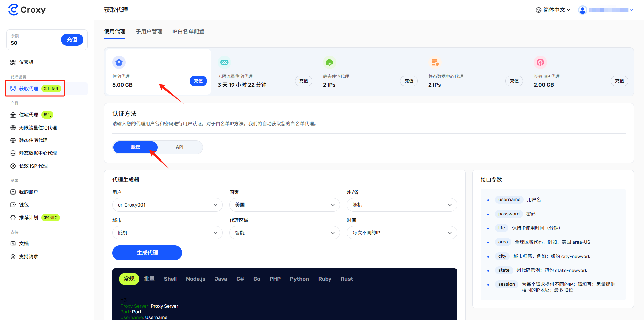Click the 文档 document icon
Image resolution: width=644 pixels, height=320 pixels.
point(13,244)
